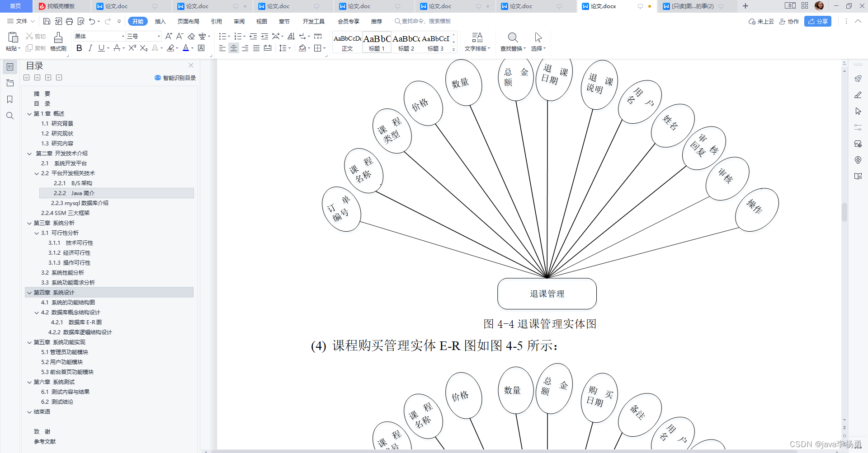Screen dimensions: 868x453
Task: Click the character border icon
Action: [x=202, y=48]
